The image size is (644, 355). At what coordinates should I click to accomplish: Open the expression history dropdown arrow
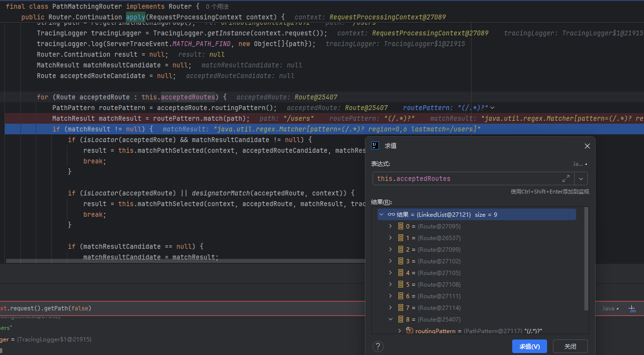[581, 178]
